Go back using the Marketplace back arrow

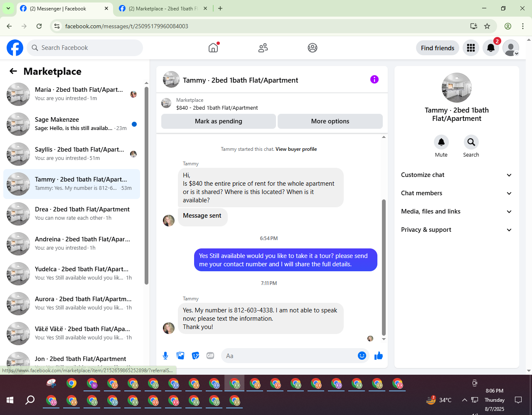tap(13, 71)
